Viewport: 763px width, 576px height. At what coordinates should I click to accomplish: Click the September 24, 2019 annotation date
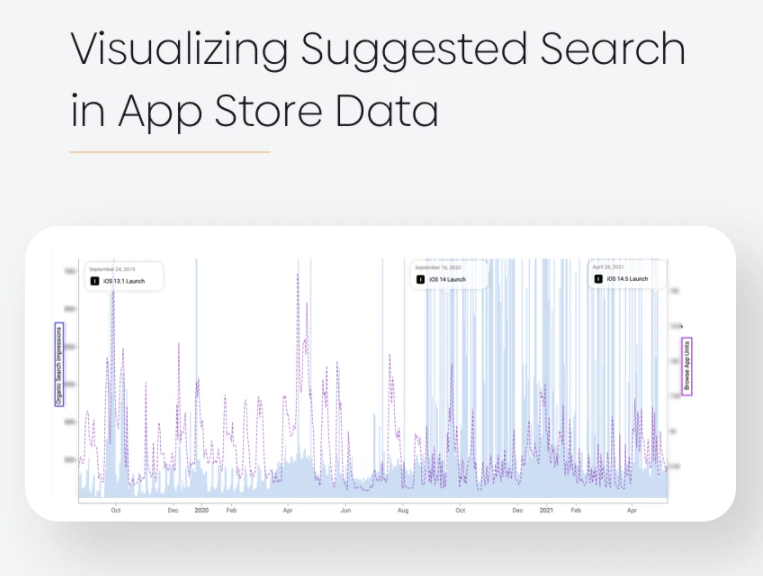click(x=112, y=269)
